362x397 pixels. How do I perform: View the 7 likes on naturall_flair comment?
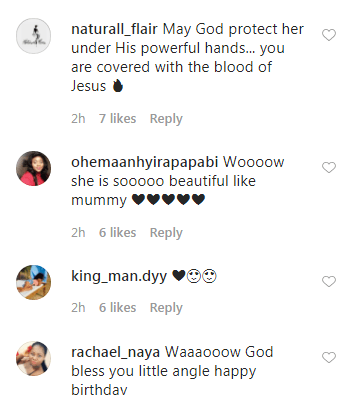117,119
